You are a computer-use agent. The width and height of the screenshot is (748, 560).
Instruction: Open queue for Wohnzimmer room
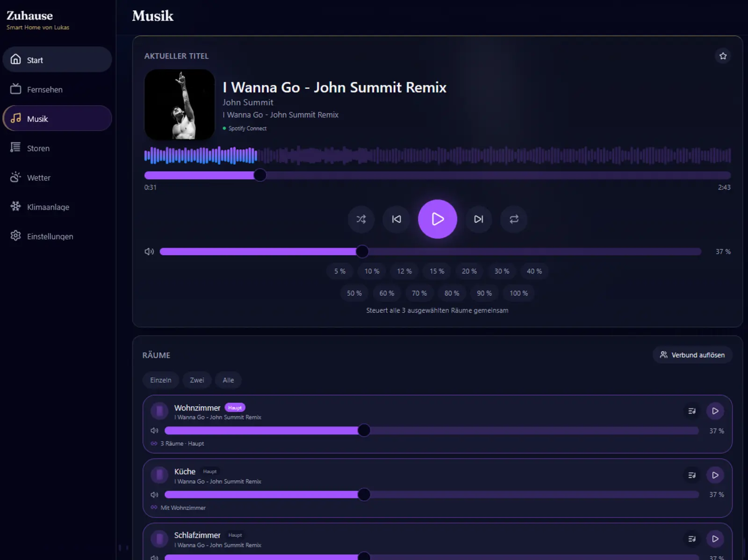(692, 411)
